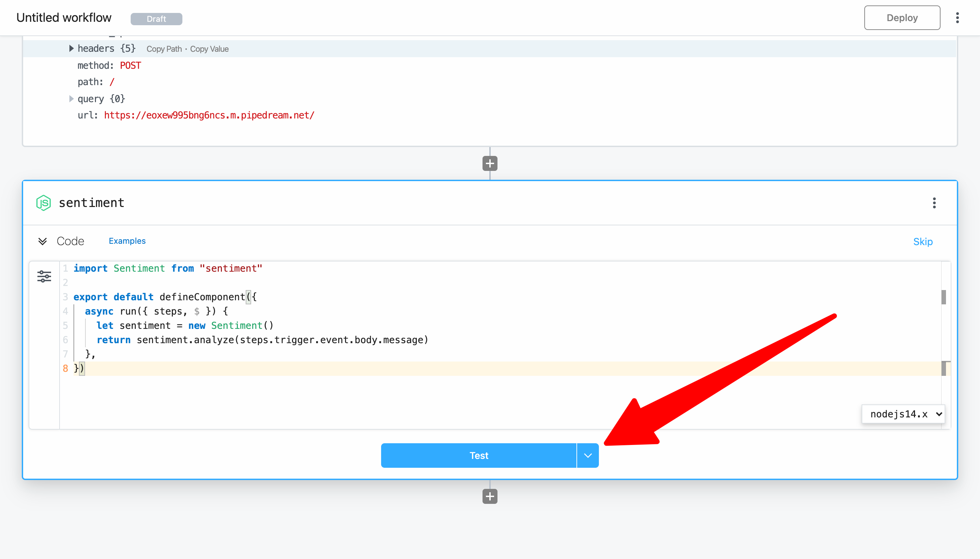Click the Untitled workflow title
This screenshot has height=559, width=980.
point(64,18)
